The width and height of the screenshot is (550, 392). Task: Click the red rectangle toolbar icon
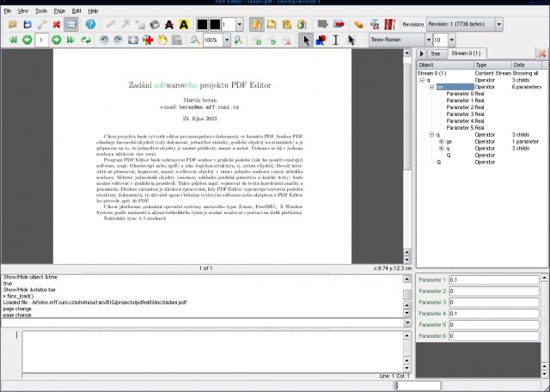(x=339, y=25)
